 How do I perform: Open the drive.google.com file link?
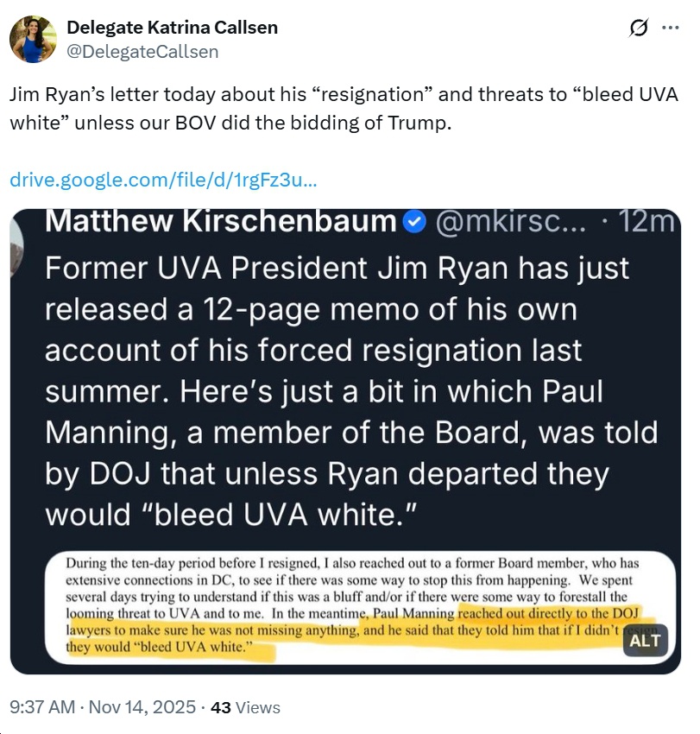(163, 181)
